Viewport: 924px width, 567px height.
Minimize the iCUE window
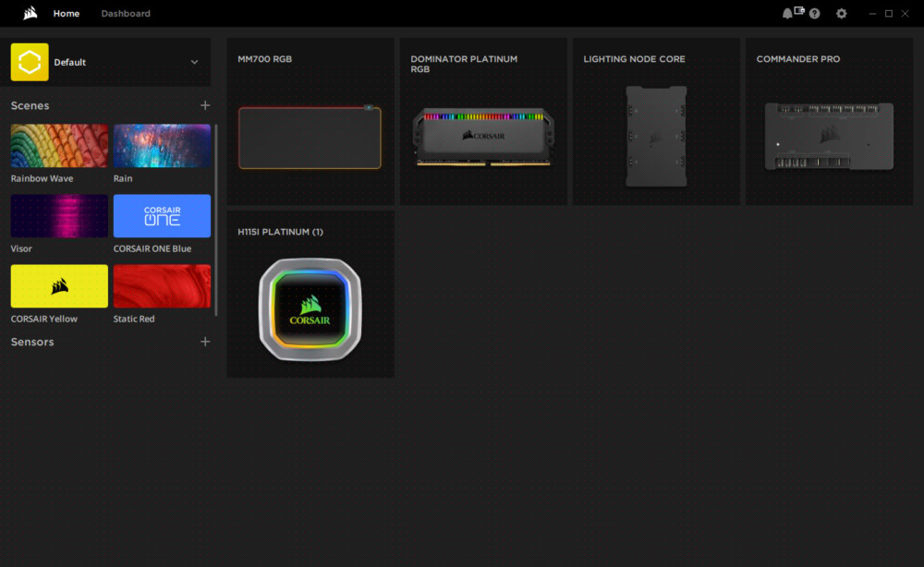tap(872, 14)
